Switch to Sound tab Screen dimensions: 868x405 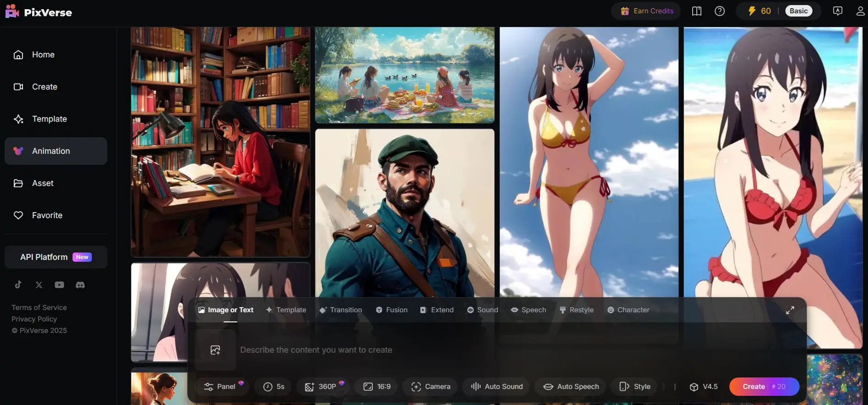482,310
